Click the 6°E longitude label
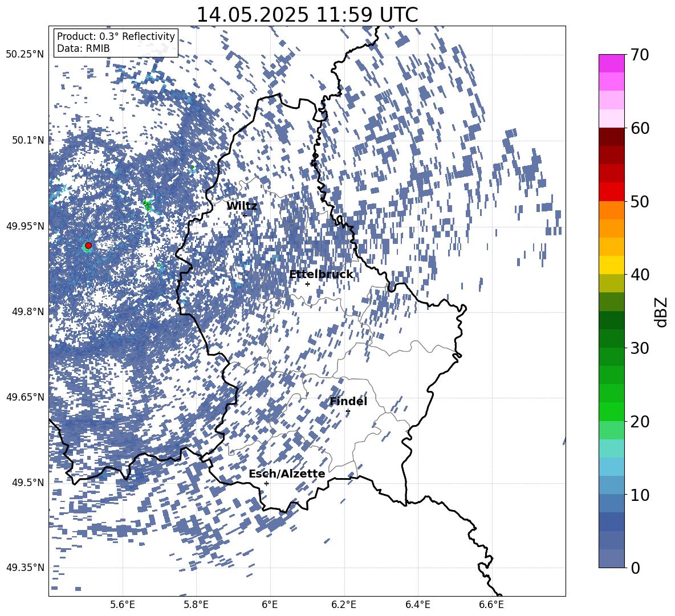Image resolution: width=675 pixels, height=616 pixels. [270, 605]
